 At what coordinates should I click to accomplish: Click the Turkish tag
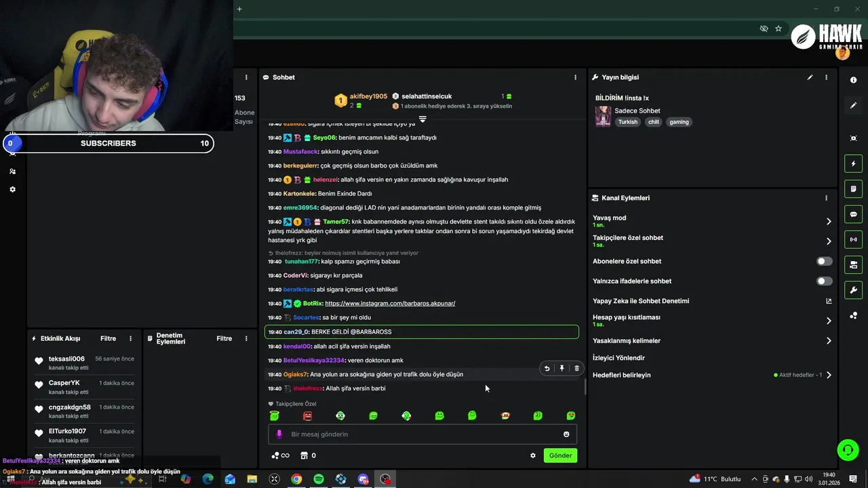[x=628, y=122]
